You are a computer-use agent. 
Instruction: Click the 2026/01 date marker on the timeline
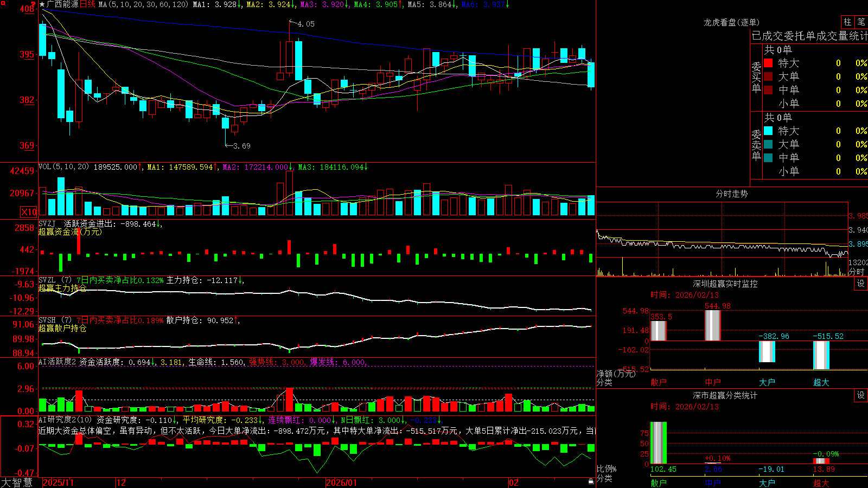341,483
